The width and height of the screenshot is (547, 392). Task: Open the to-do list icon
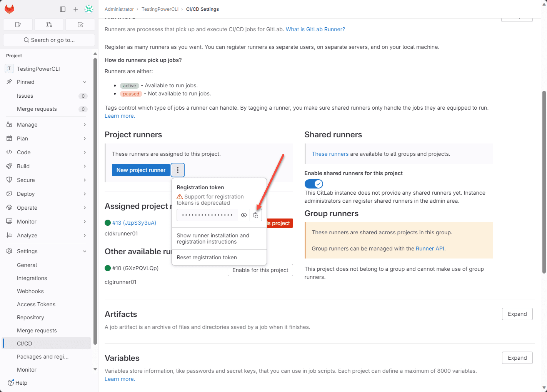click(x=80, y=25)
